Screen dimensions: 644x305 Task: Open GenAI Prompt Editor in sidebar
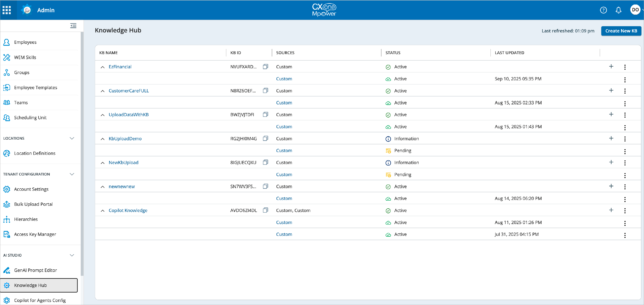pyautogui.click(x=35, y=270)
